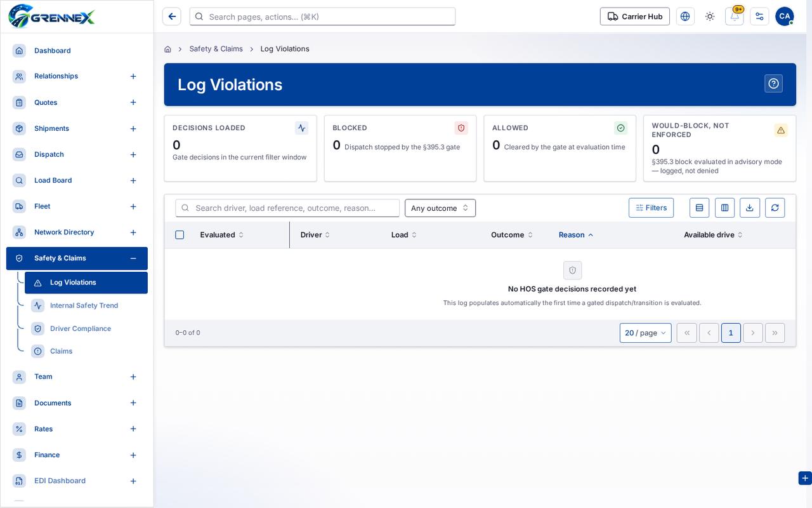This screenshot has width=812, height=508.
Task: Click the Carrier Hub button
Action: (x=635, y=17)
